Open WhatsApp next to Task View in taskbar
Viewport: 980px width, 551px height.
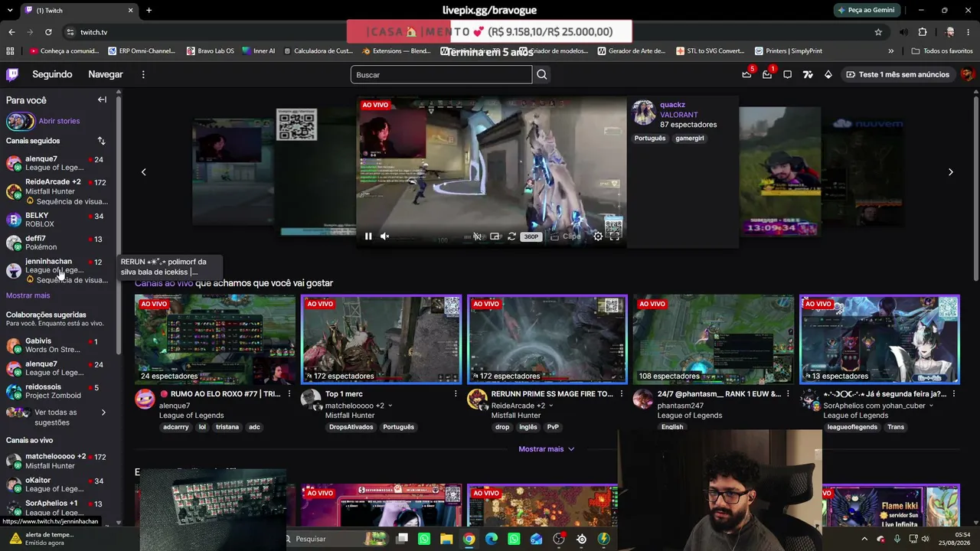[424, 539]
